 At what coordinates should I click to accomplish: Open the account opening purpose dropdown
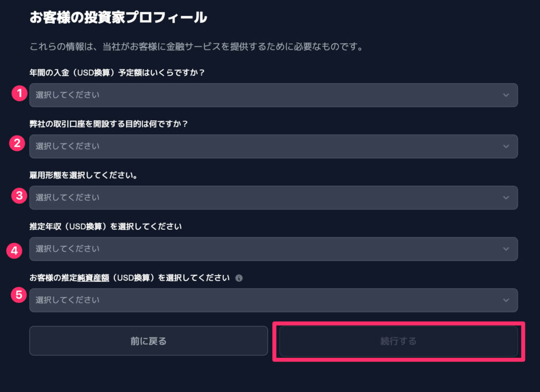[x=274, y=146]
